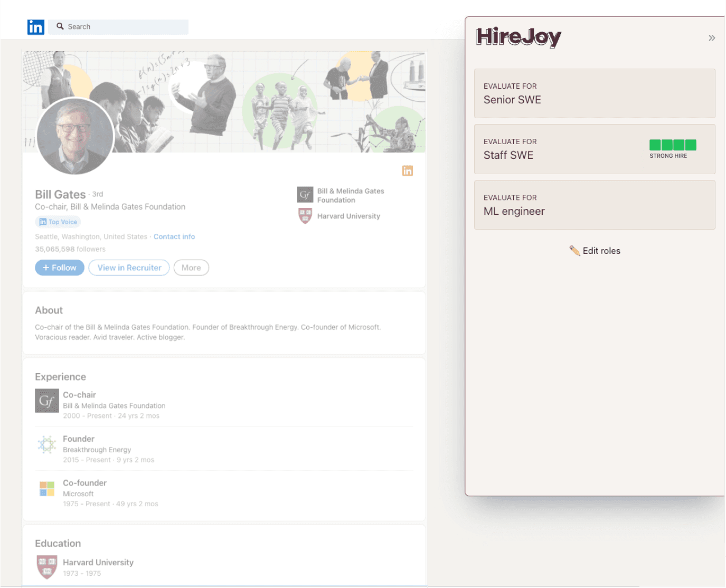726x588 pixels.
Task: Click the HireJoy logo
Action: [x=518, y=37]
